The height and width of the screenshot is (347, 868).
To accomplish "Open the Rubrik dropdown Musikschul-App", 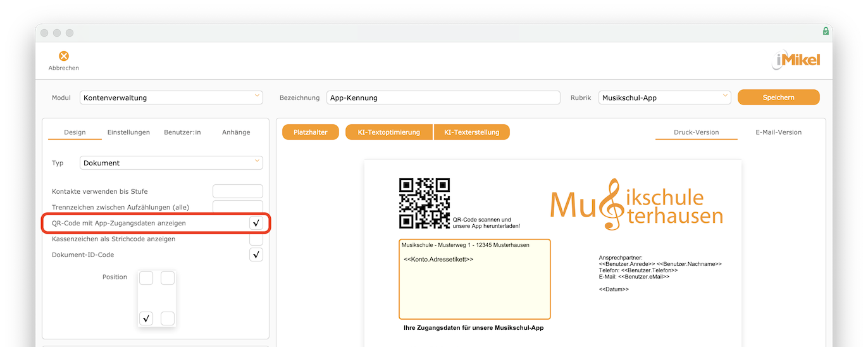I will click(x=665, y=98).
